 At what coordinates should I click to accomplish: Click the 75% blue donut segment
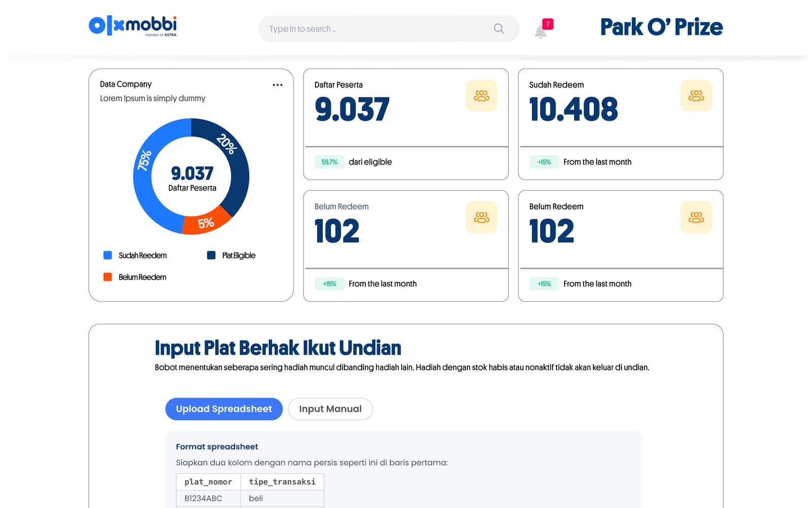[144, 162]
